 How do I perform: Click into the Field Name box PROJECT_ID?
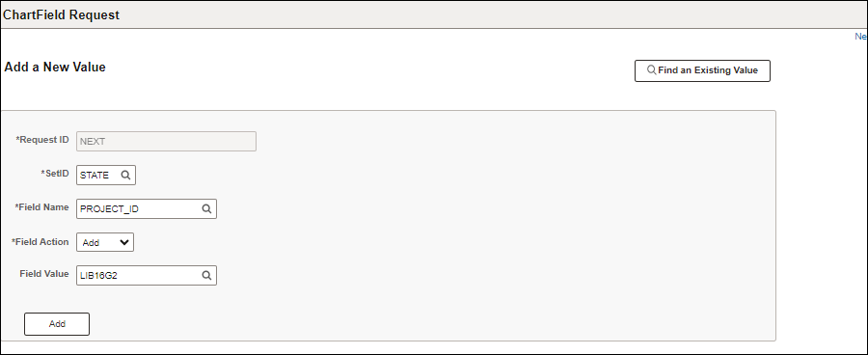[147, 208]
